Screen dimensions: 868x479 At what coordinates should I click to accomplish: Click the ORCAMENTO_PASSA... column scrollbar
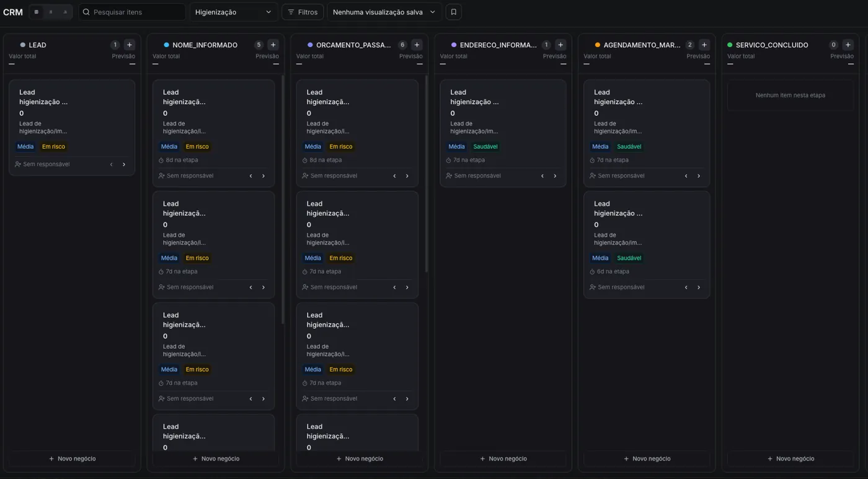pyautogui.click(x=427, y=174)
